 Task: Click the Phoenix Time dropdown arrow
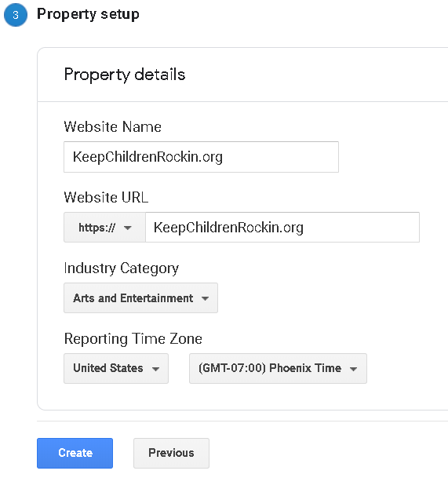click(353, 369)
